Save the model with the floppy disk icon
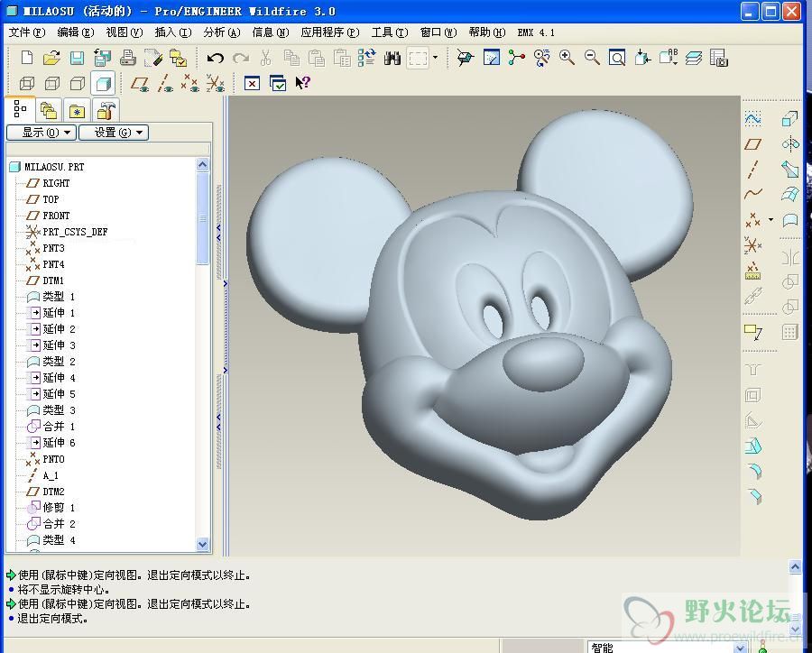The height and width of the screenshot is (653, 812). tap(77, 58)
